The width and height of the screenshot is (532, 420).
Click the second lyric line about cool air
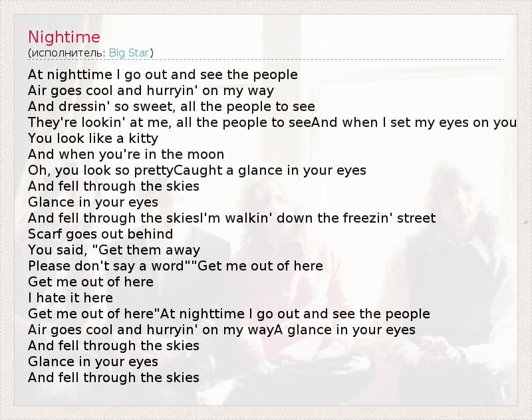pyautogui.click(x=151, y=90)
